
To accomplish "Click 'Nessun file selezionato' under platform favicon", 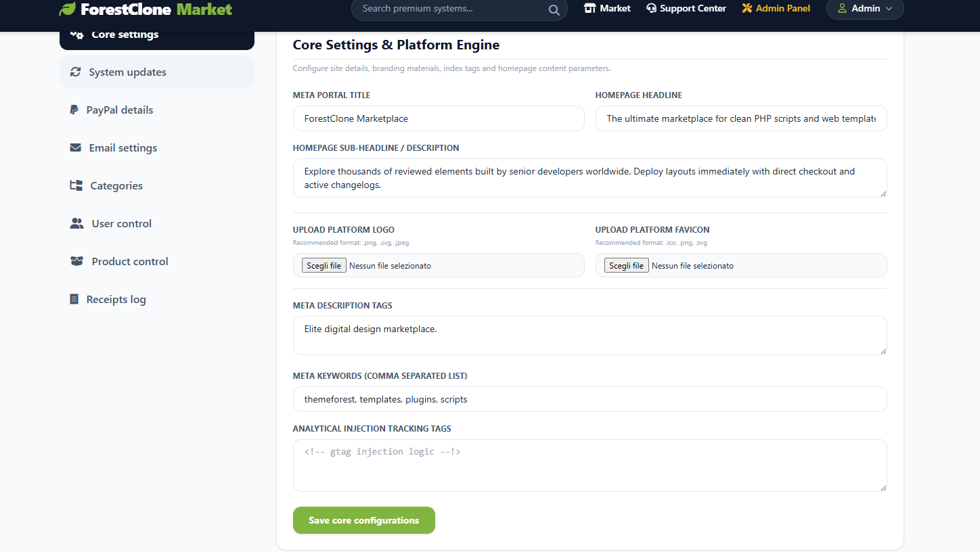I will pos(692,266).
